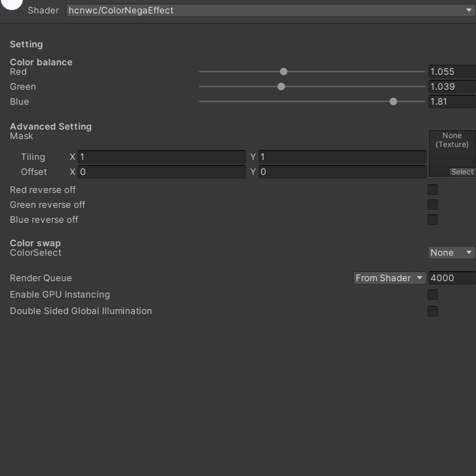Click the Tiling label
Screen dimensions: 476x476
33,157
